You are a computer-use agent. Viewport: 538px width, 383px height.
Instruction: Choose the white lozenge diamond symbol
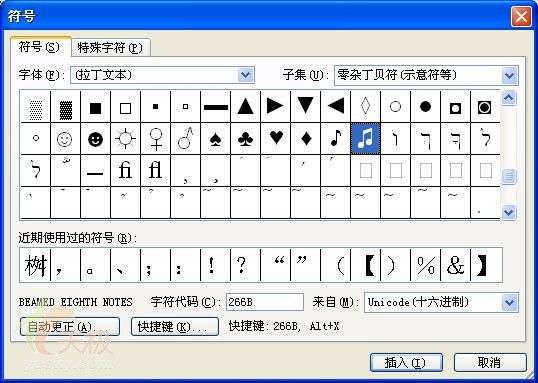click(x=366, y=107)
